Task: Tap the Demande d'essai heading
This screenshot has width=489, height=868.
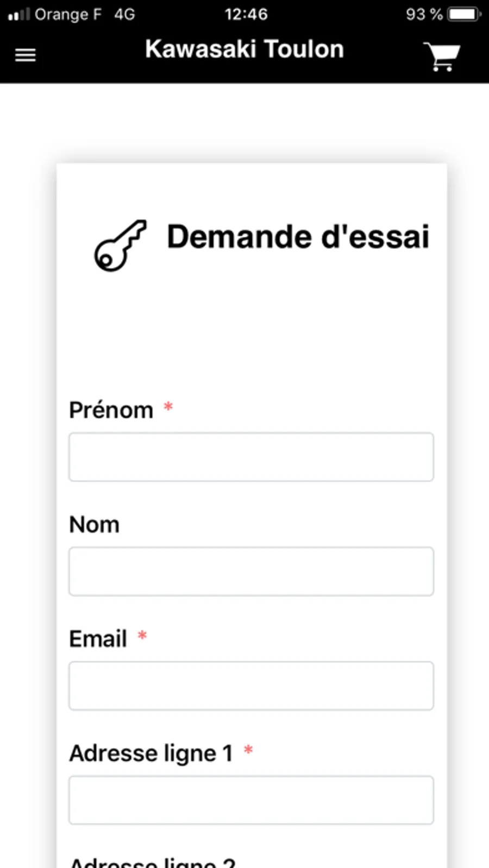Action: click(x=298, y=237)
